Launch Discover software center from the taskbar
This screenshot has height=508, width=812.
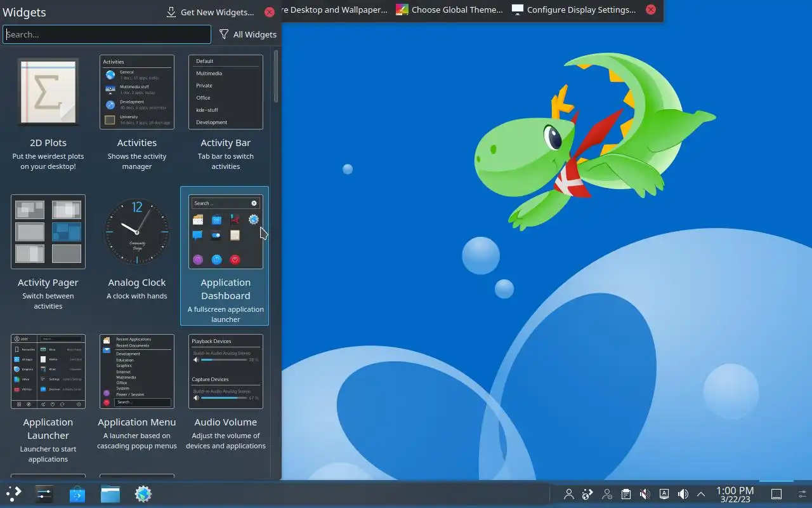(x=77, y=494)
